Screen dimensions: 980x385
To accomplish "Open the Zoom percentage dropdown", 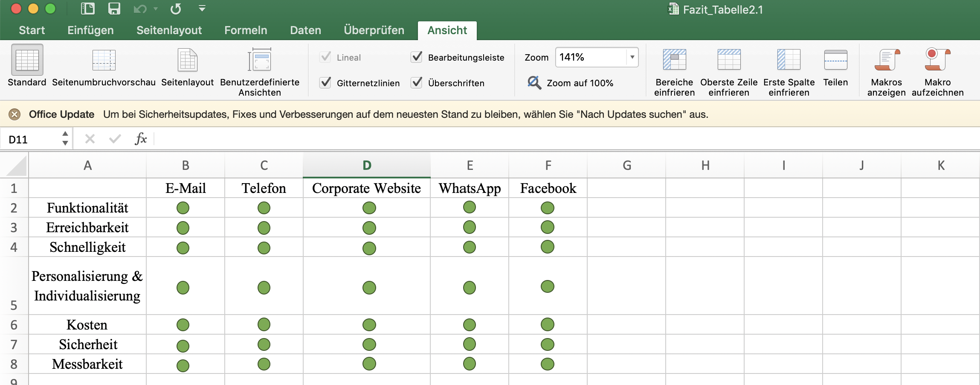I will (632, 57).
